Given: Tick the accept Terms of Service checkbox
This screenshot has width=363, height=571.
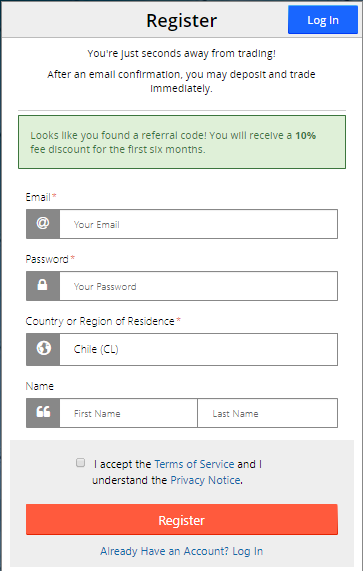Looking at the screenshot, I should [80, 462].
